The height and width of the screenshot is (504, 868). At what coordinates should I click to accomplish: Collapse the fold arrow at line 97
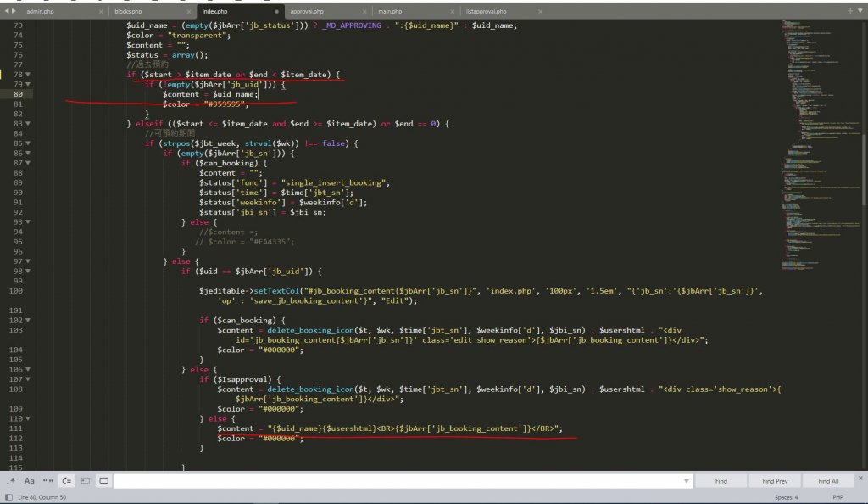[x=28, y=260]
